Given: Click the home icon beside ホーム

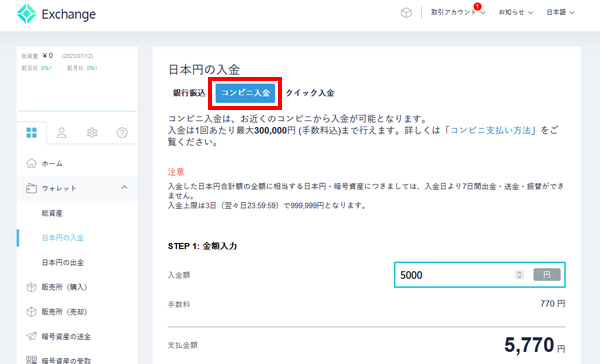Looking at the screenshot, I should [x=31, y=163].
